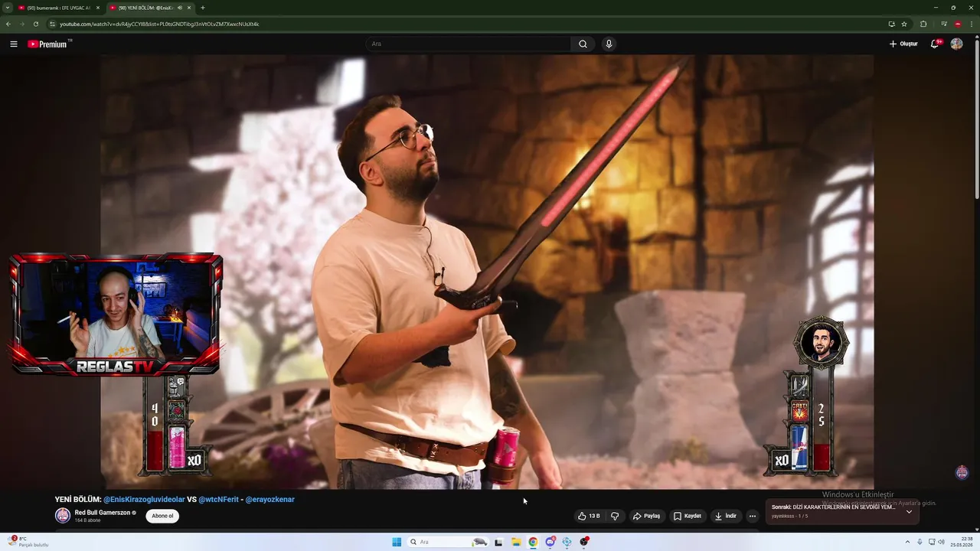Image resolution: width=980 pixels, height=551 pixels.
Task: Open the YouTube account avatar menu
Action: [x=956, y=44]
